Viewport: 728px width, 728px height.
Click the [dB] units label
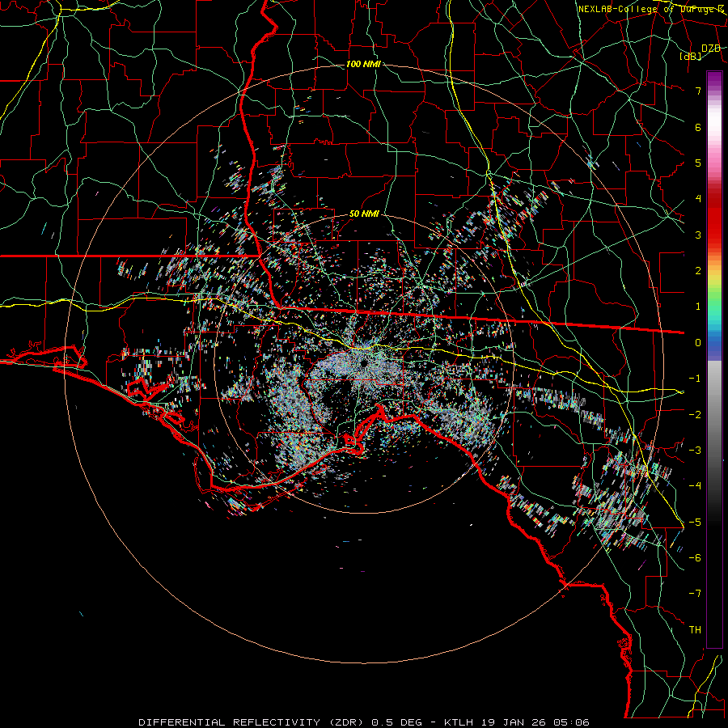pyautogui.click(x=691, y=56)
